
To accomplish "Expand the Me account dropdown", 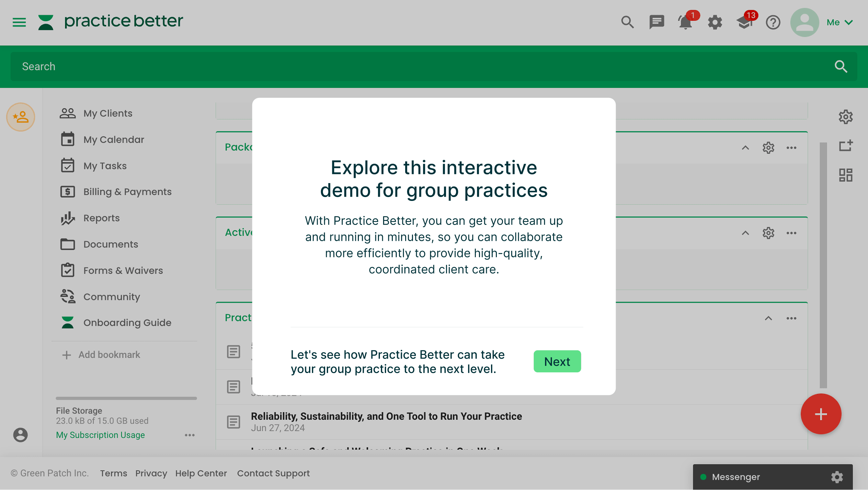I will coord(840,22).
